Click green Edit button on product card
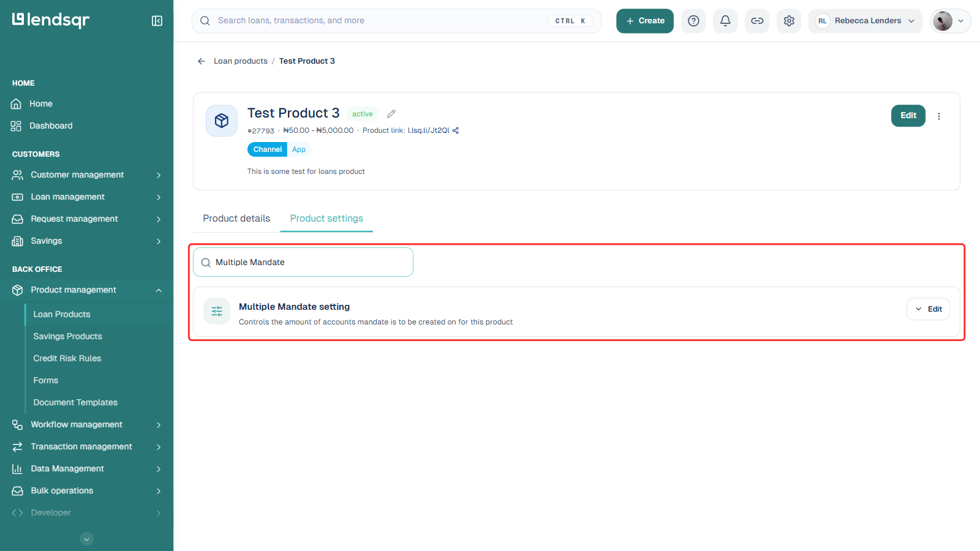Image resolution: width=980 pixels, height=551 pixels. click(908, 116)
